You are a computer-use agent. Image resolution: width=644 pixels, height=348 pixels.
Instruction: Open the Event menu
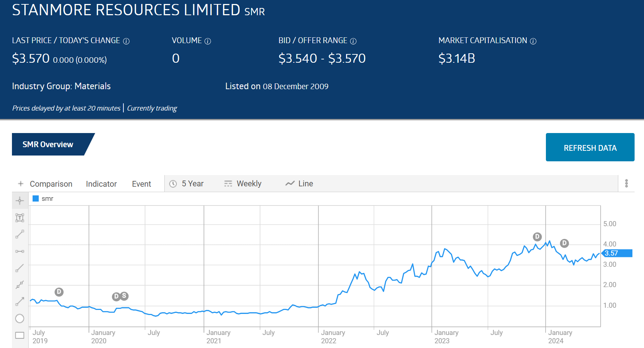coord(142,184)
